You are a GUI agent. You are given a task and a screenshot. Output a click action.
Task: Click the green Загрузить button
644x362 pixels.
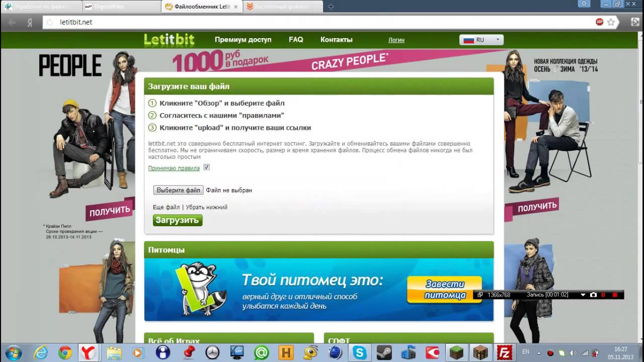pyautogui.click(x=177, y=220)
